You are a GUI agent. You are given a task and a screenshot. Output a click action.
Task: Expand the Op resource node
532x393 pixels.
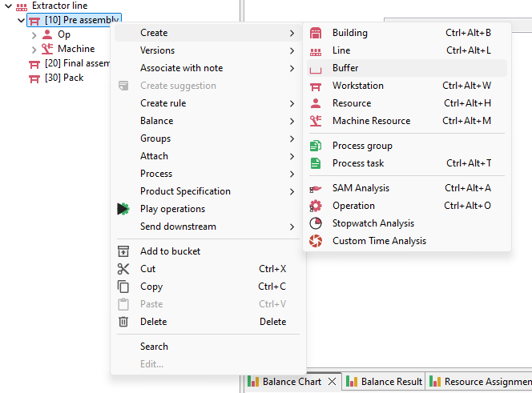pyautogui.click(x=34, y=34)
